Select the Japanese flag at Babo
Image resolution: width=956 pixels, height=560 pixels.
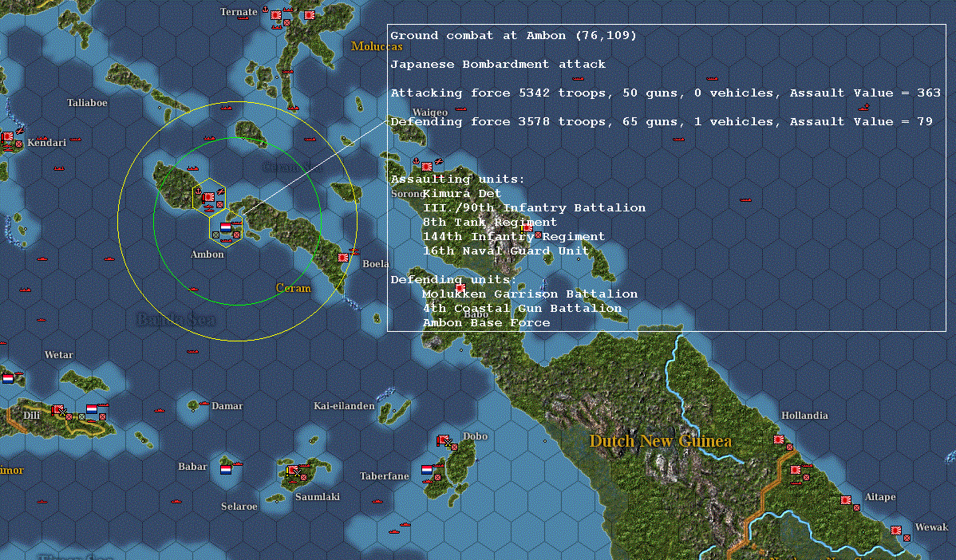click(x=460, y=288)
